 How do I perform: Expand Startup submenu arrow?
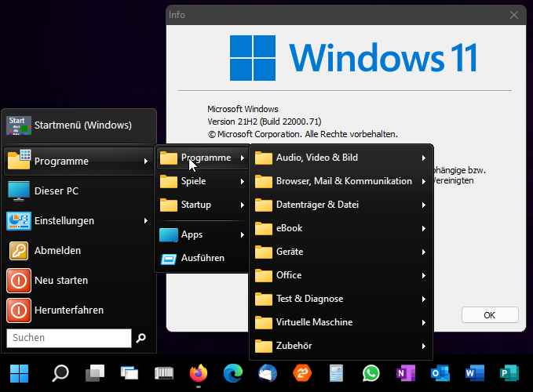242,205
